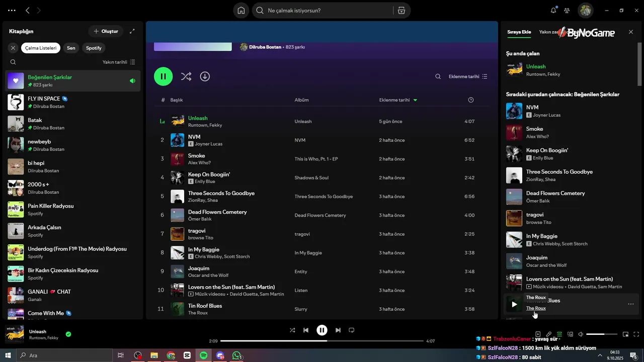The width and height of the screenshot is (644, 362).
Task: Open Runtown, Fekky in now playing bar
Action: tap(44, 338)
